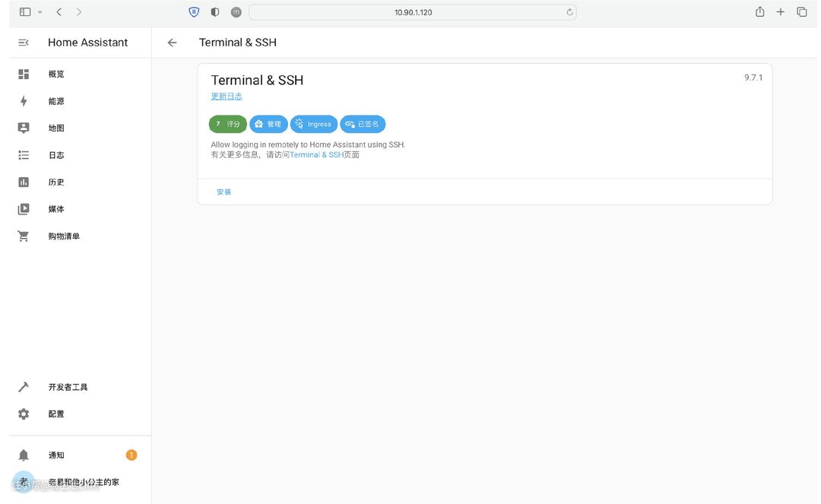Click the 安装 install button
The height and width of the screenshot is (504, 821).
[x=223, y=192]
